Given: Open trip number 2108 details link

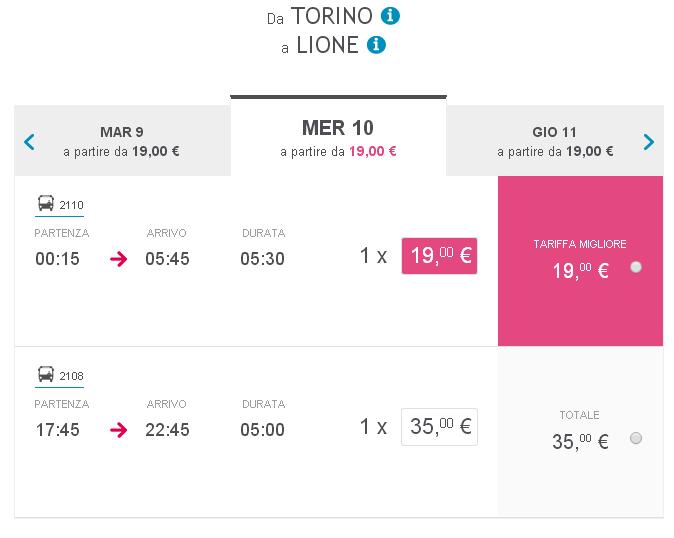Looking at the screenshot, I should 71,376.
